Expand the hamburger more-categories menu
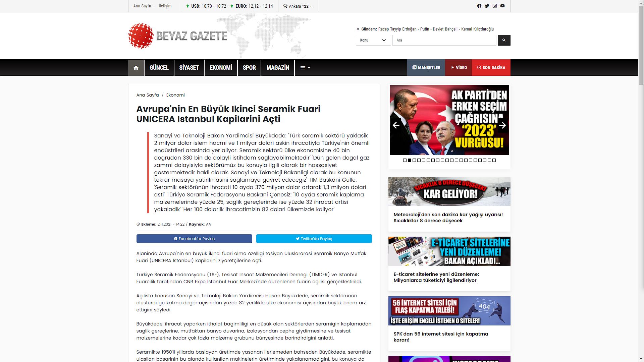This screenshot has width=644, height=362. pyautogui.click(x=305, y=68)
